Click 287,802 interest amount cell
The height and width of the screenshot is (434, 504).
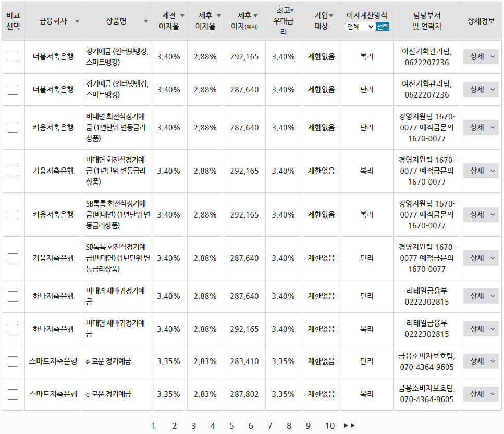pyautogui.click(x=244, y=394)
